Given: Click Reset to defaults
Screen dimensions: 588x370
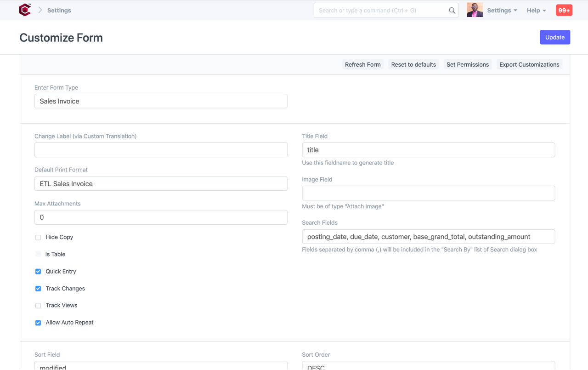Looking at the screenshot, I should point(413,64).
